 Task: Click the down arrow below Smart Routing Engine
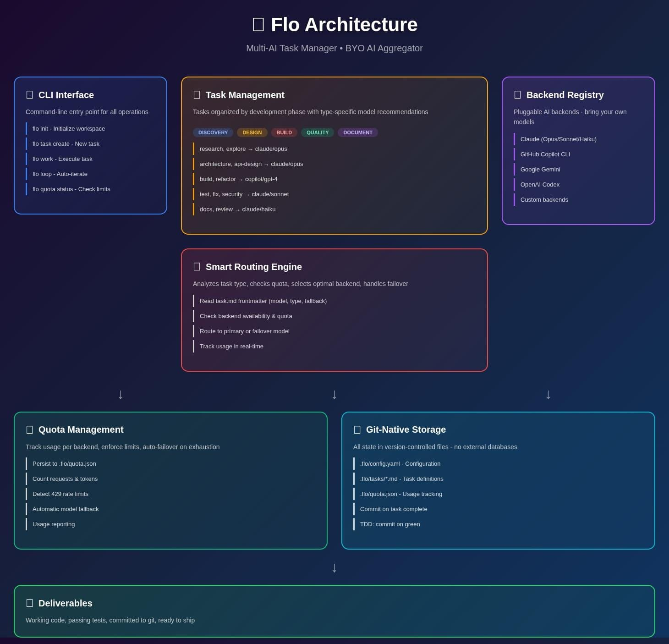[334, 394]
